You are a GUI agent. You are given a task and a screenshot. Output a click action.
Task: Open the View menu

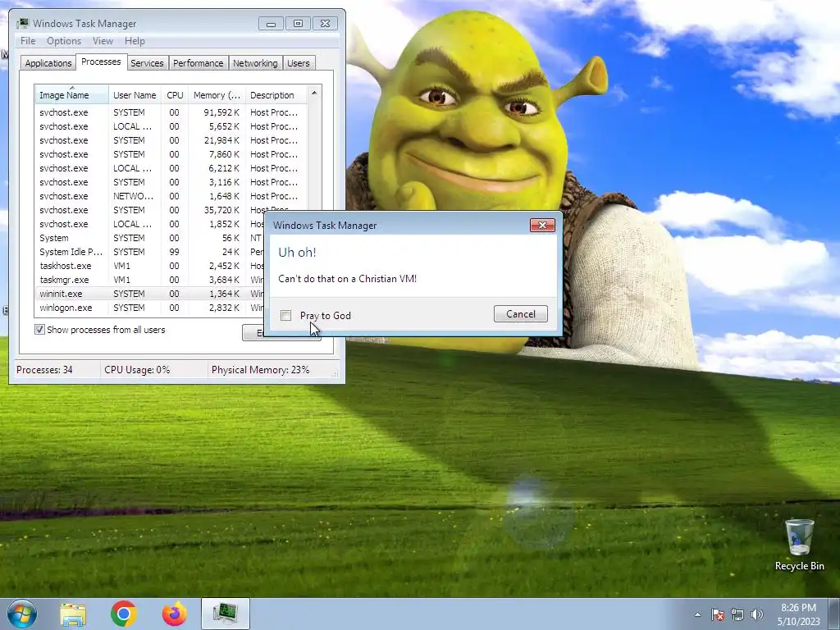(x=103, y=41)
